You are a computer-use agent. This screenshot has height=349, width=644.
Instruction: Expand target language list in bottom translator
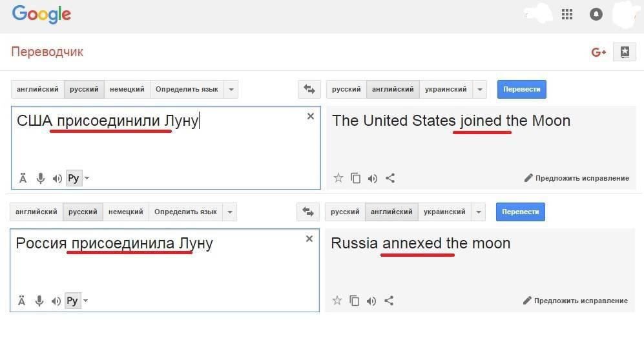tap(479, 212)
